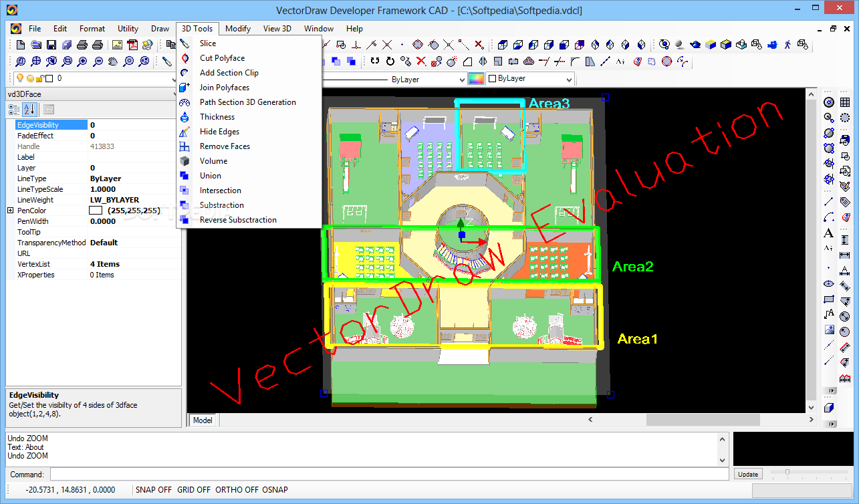Click the New document icon

point(21,45)
